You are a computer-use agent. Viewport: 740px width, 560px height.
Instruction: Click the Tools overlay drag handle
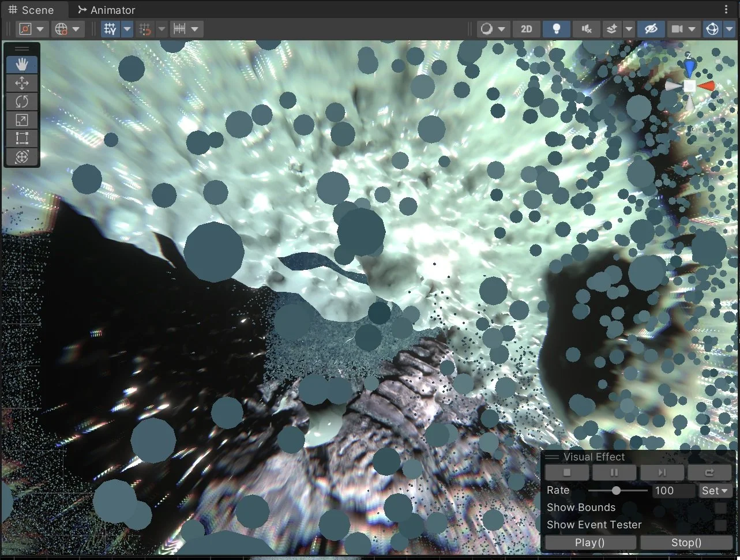point(22,49)
